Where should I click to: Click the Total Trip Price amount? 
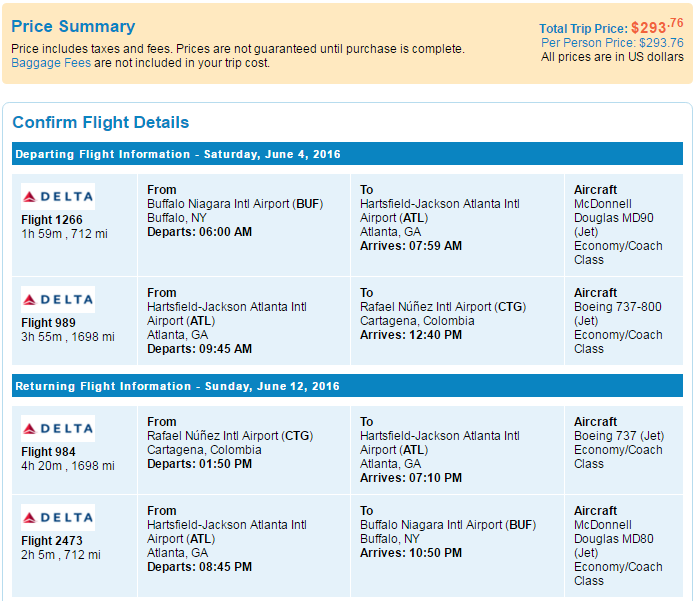coord(657,27)
